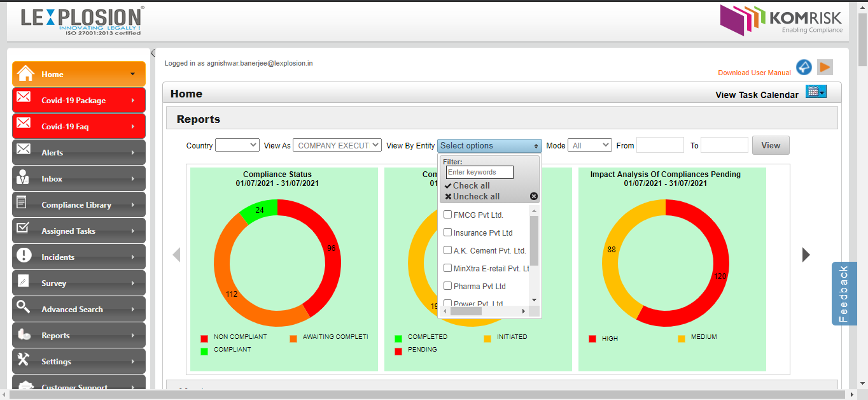
Task: Click the NON COMPLIANT legend entry
Action: (234, 337)
